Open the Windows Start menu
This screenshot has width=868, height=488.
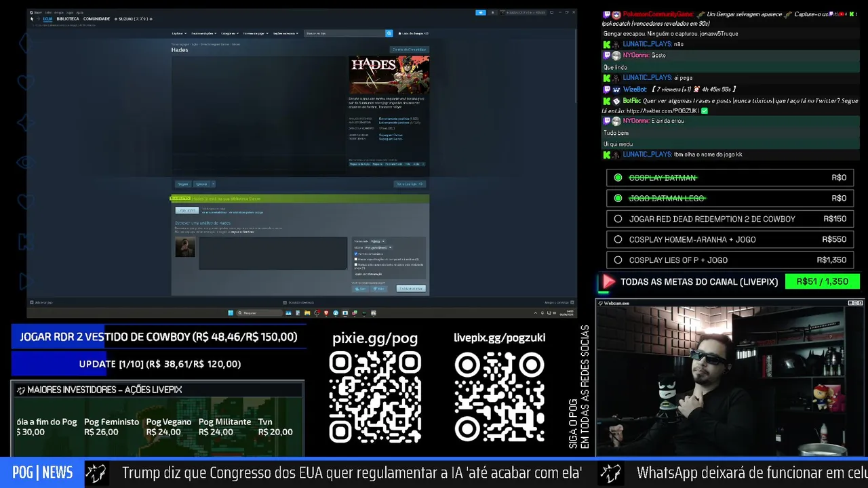pos(231,313)
